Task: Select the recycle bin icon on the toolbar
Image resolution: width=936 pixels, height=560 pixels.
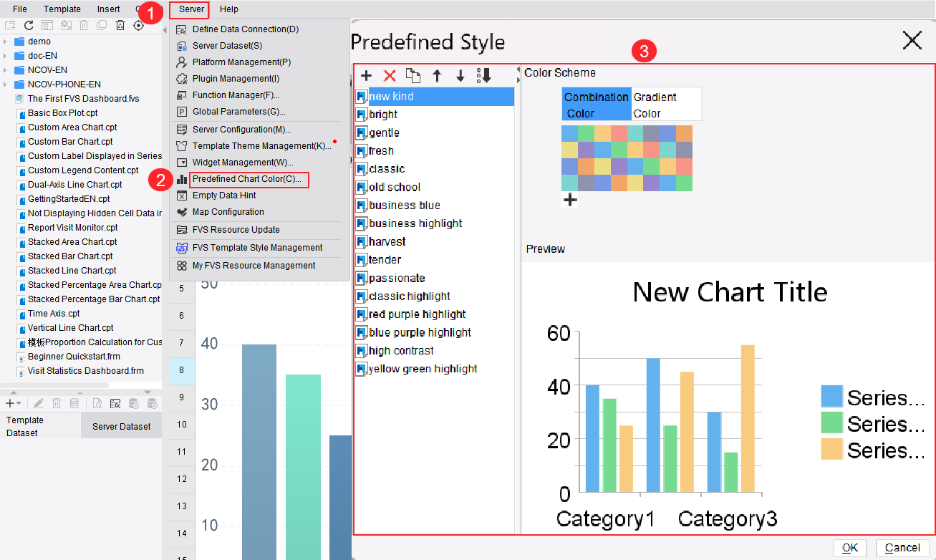Action: pyautogui.click(x=120, y=24)
